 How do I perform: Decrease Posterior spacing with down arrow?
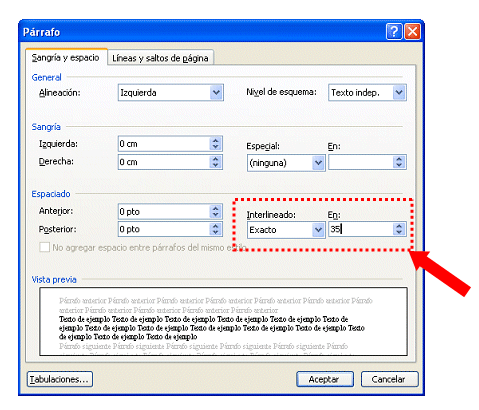(216, 232)
